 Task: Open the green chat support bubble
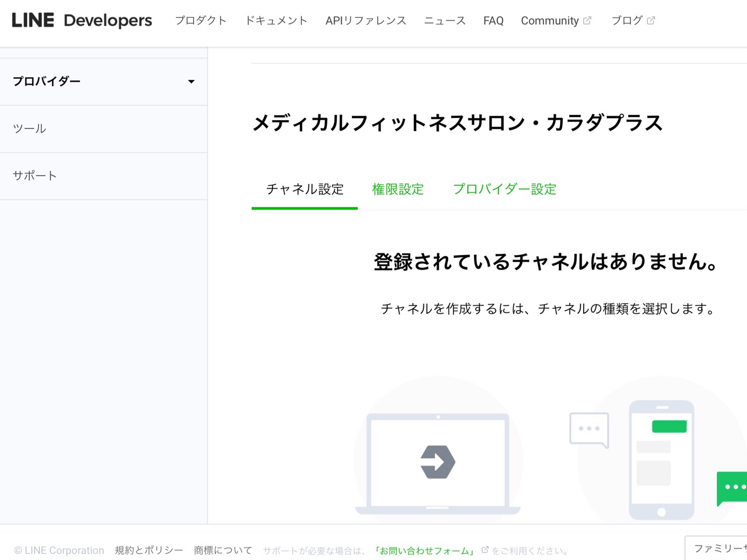click(x=732, y=488)
